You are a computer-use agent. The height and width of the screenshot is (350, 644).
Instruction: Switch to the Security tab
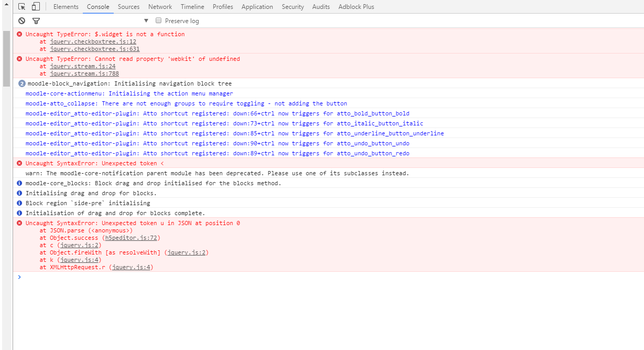click(x=292, y=7)
